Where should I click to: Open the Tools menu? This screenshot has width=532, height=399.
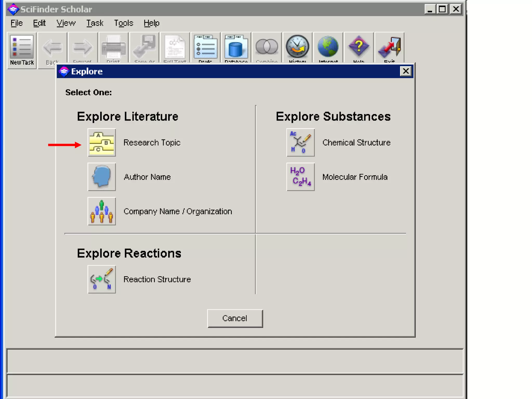click(124, 23)
